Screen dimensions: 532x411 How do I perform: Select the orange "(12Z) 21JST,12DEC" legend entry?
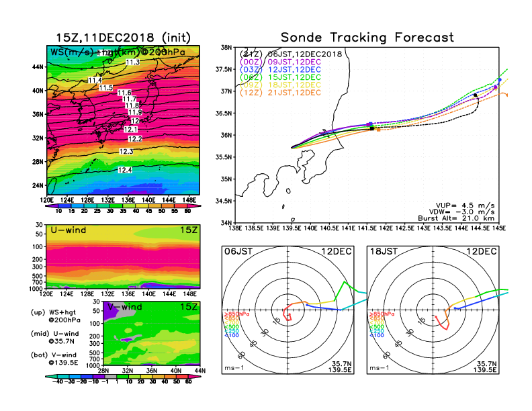tap(280, 93)
